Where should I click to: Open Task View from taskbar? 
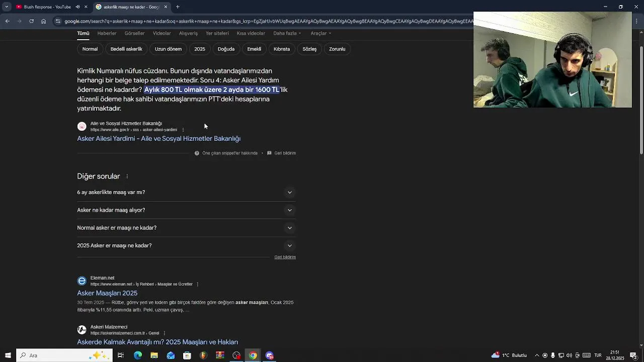[x=121, y=355]
